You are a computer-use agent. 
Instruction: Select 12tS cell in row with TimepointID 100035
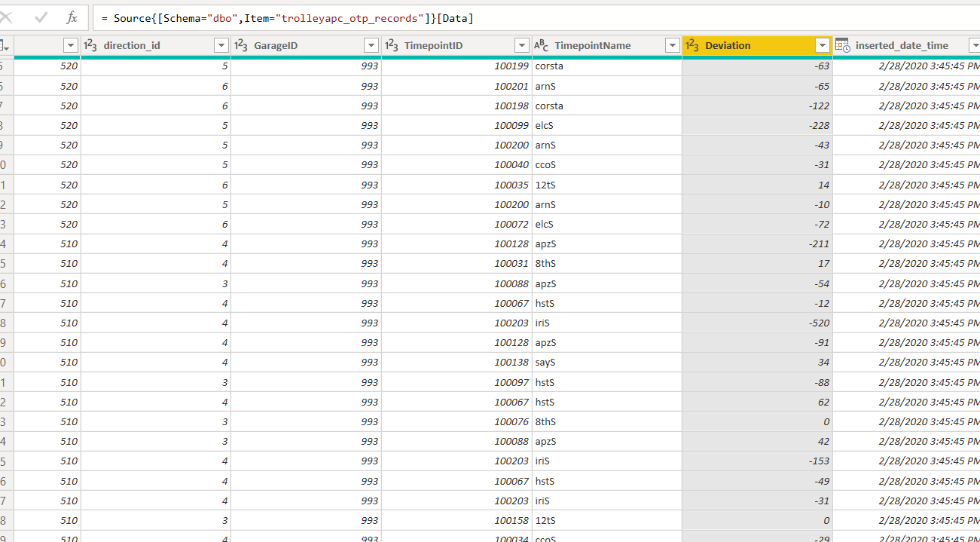pos(607,185)
